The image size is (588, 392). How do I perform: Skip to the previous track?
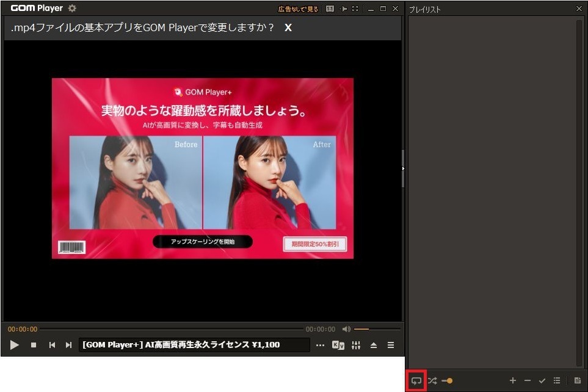[52, 345]
